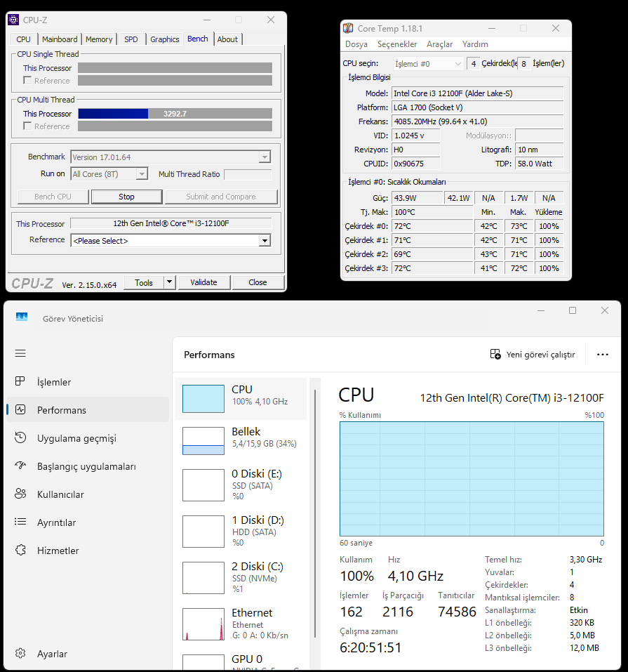The image size is (628, 672).
Task: Minimize the Görev Yöneticisi window
Action: point(541,310)
